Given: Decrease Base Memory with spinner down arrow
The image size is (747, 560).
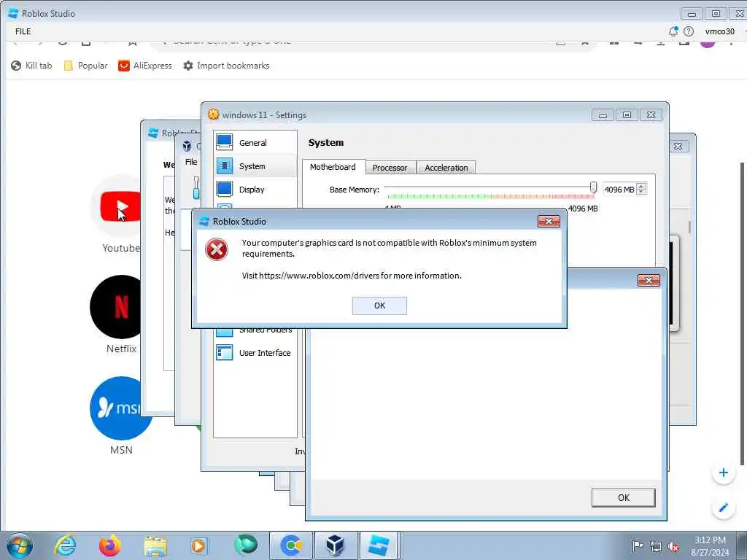Looking at the screenshot, I should click(641, 192).
